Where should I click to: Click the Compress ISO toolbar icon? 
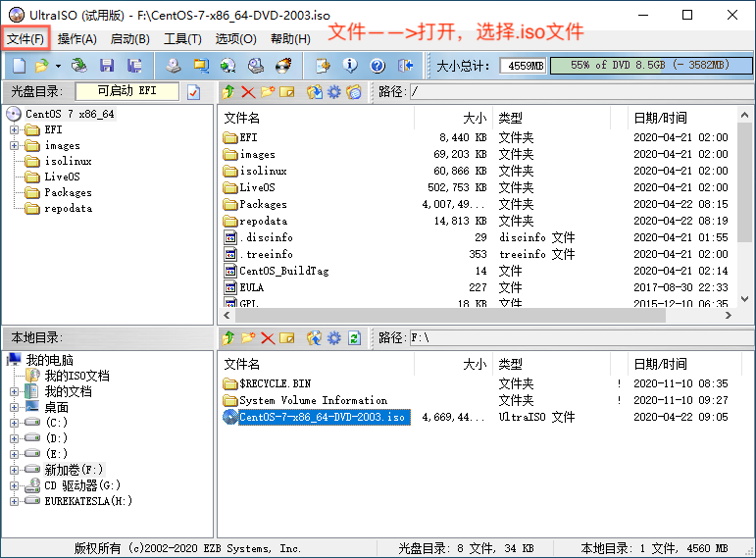click(x=201, y=65)
